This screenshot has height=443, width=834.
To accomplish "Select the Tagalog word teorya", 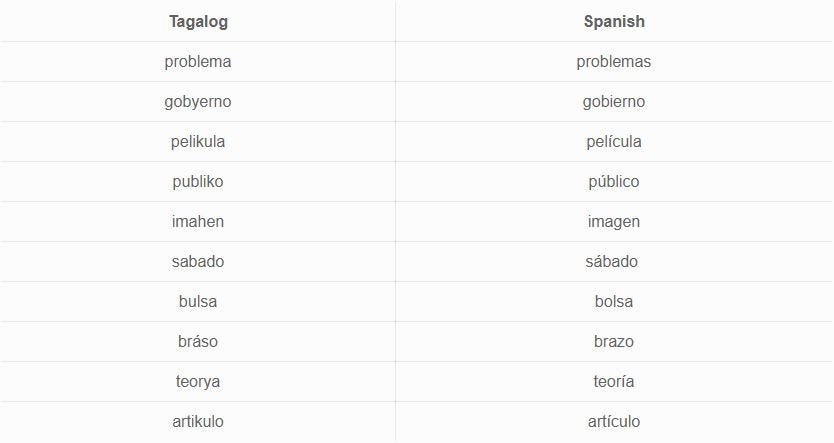I will (198, 381).
